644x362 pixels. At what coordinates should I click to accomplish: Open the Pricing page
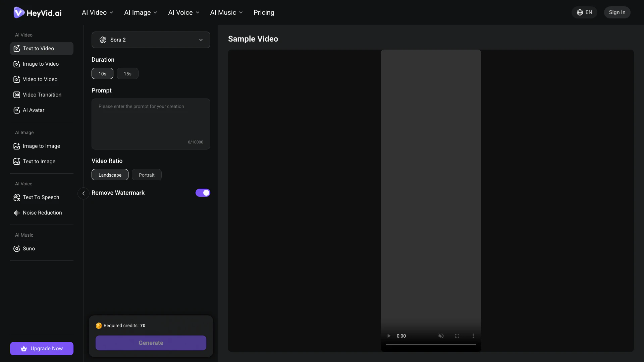coord(264,12)
